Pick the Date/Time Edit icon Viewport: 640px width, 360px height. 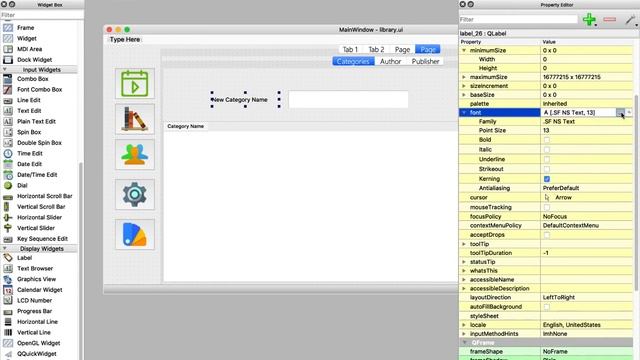click(8, 175)
